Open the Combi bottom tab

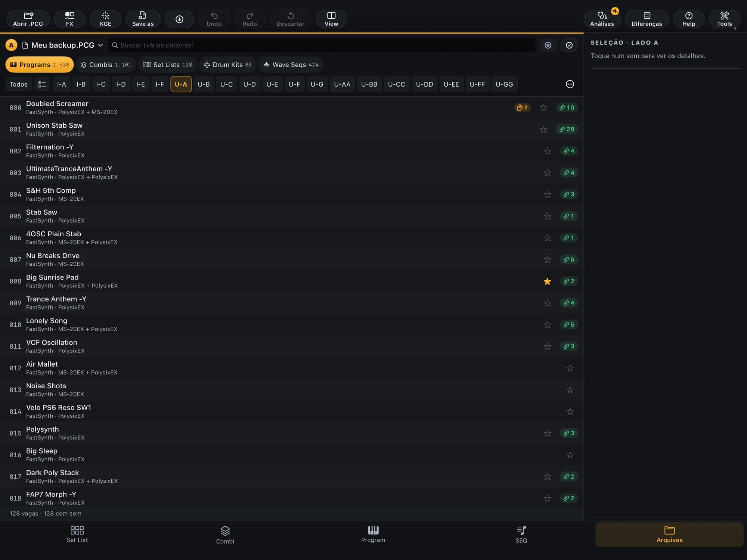[225, 535]
